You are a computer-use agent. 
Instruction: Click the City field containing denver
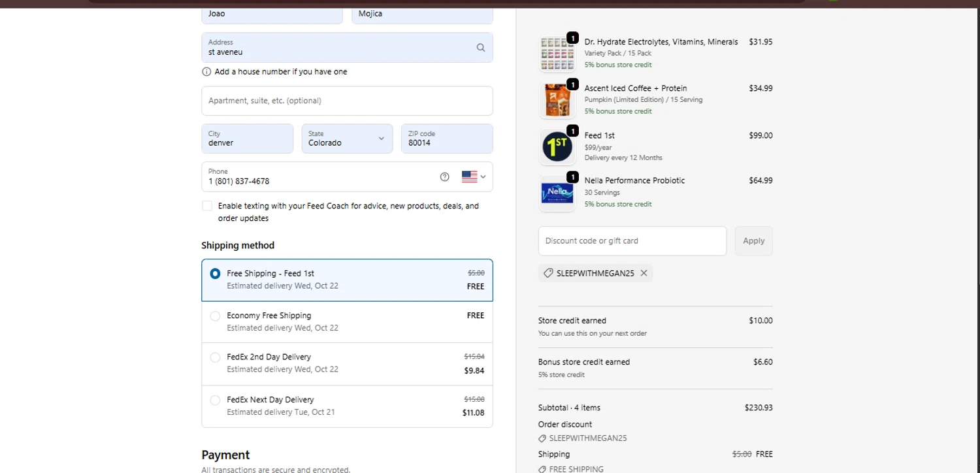point(247,139)
